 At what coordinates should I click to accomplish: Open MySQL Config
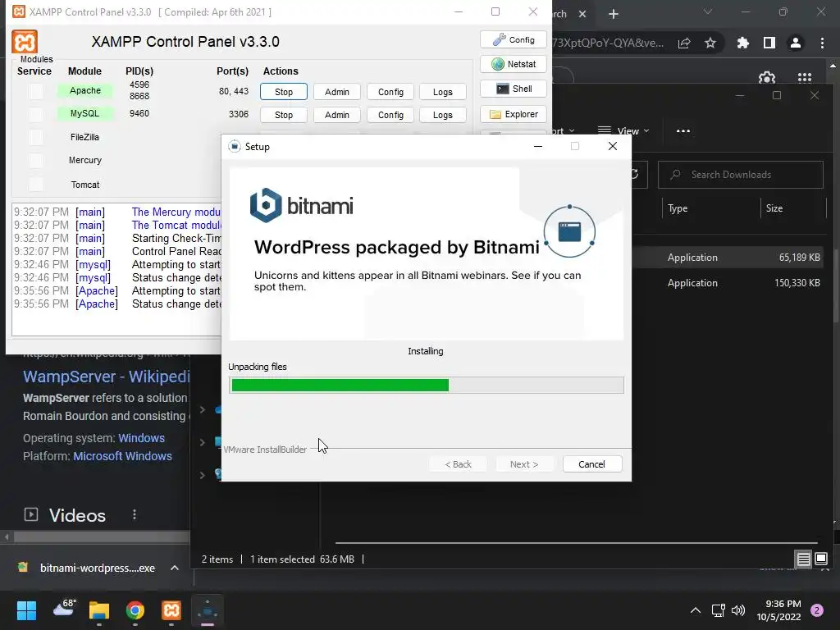coord(390,115)
